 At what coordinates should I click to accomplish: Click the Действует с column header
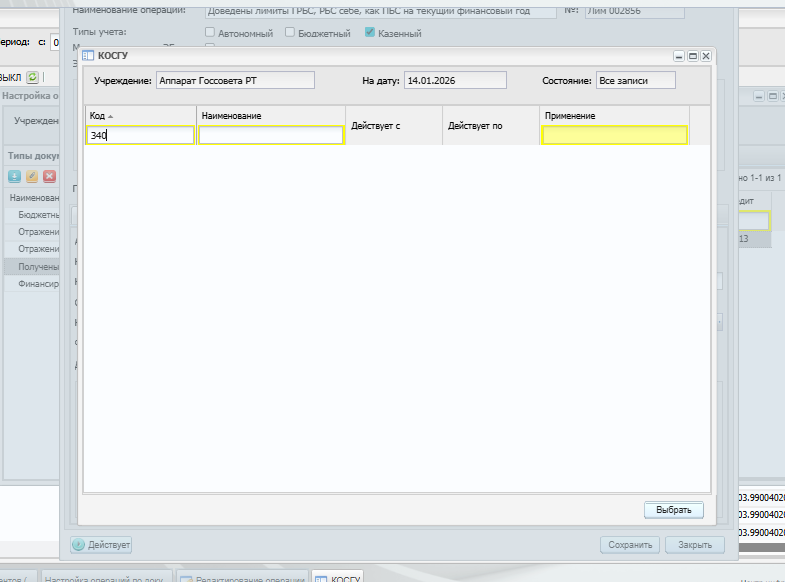pos(394,126)
